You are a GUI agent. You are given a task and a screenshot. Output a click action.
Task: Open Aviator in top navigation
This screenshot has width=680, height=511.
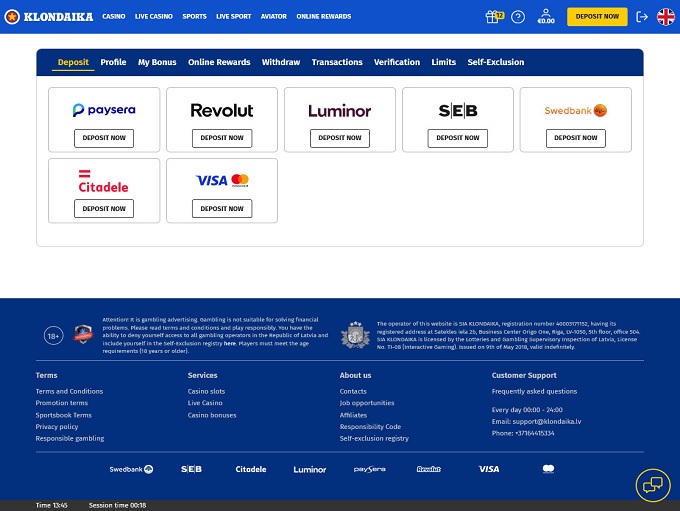(273, 17)
